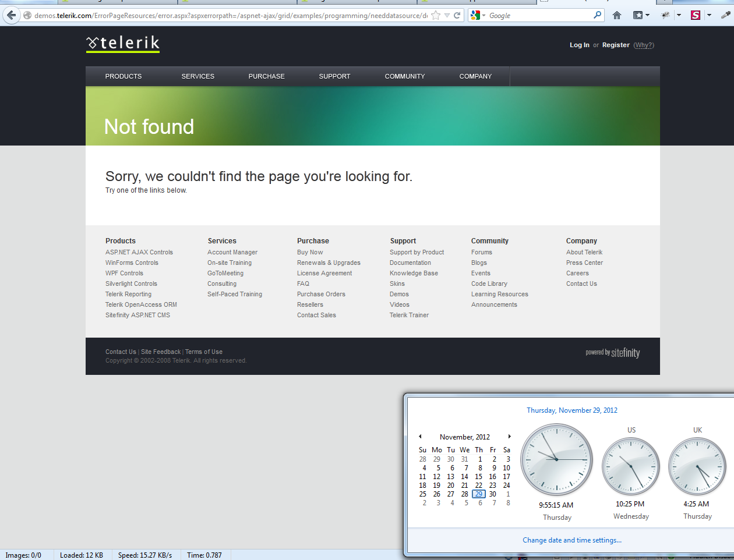This screenshot has width=734, height=560.
Task: Open the PRODUCTS menu
Action: click(123, 76)
